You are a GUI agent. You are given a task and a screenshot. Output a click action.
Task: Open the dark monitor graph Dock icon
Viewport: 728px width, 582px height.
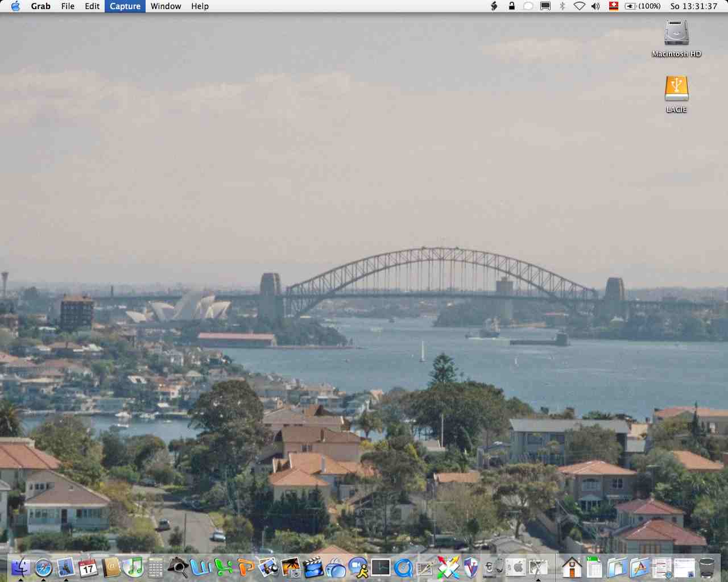point(380,567)
